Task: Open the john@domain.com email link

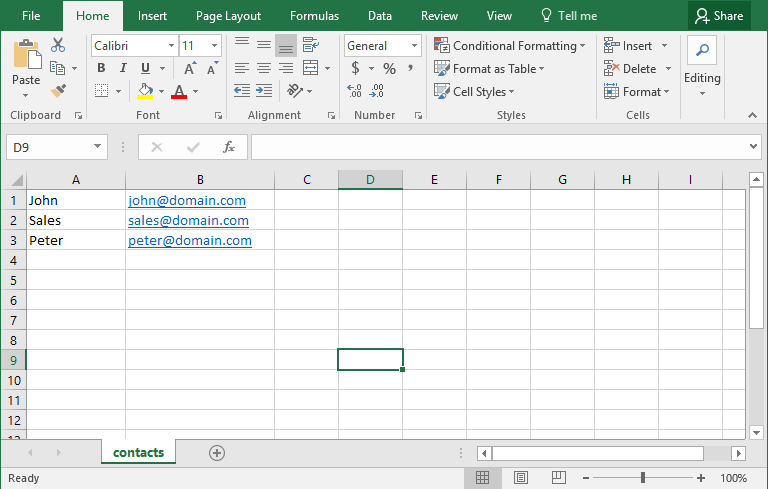Action: (186, 200)
